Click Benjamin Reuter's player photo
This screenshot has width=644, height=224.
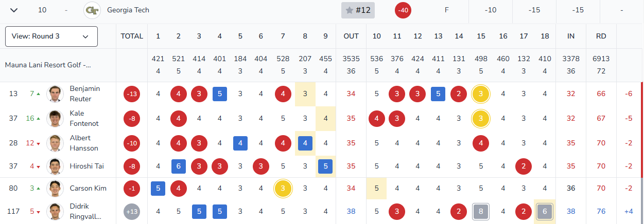[55, 94]
